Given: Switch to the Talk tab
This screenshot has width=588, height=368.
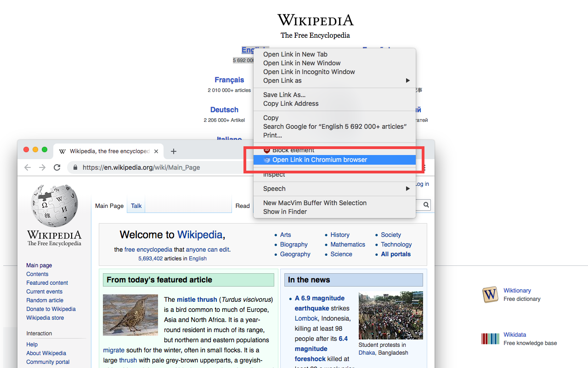Looking at the screenshot, I should click(x=136, y=206).
